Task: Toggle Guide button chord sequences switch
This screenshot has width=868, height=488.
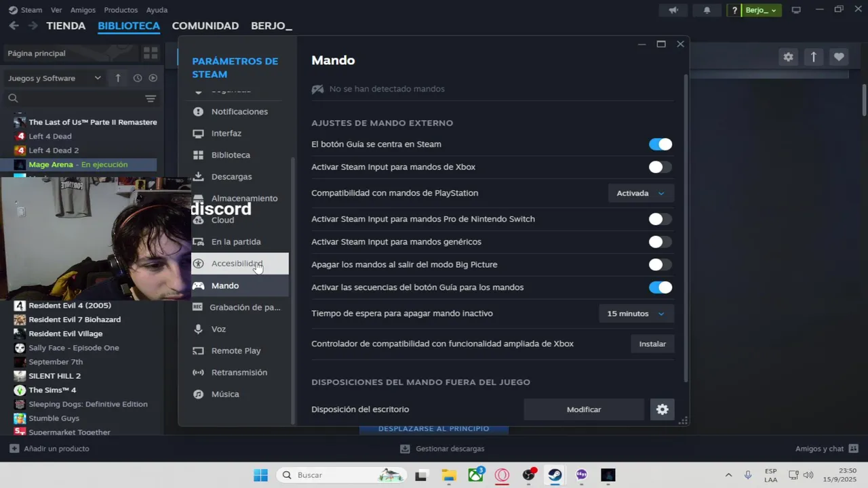Action: pos(660,287)
